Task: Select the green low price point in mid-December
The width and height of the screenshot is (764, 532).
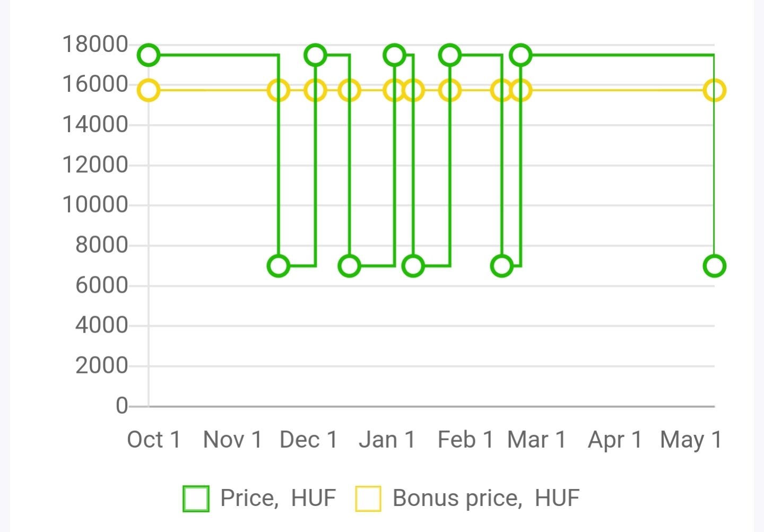Action: click(349, 266)
